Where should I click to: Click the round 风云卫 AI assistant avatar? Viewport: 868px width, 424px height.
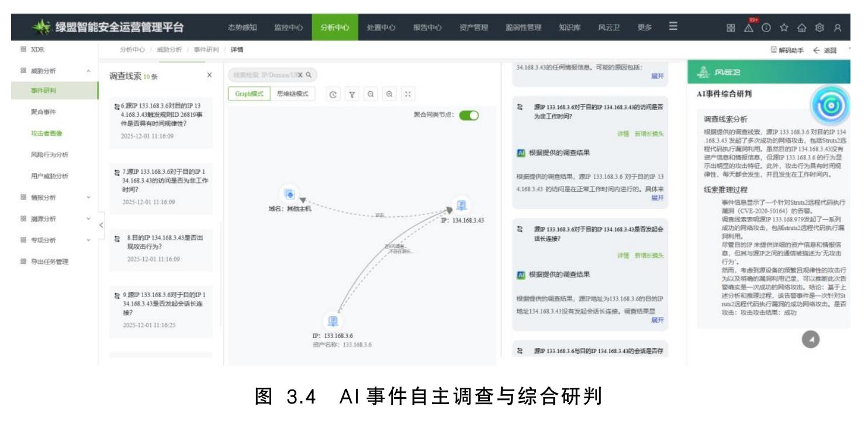[x=829, y=106]
